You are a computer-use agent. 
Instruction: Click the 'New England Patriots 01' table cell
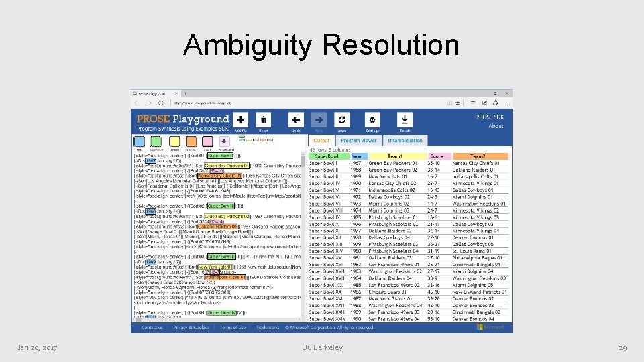[x=480, y=292]
